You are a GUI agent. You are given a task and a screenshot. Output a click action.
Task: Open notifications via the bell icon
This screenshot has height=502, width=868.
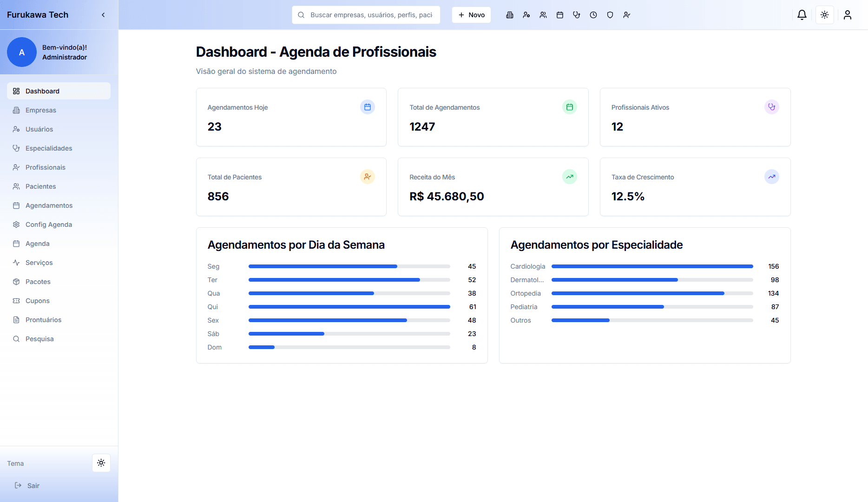[802, 14]
